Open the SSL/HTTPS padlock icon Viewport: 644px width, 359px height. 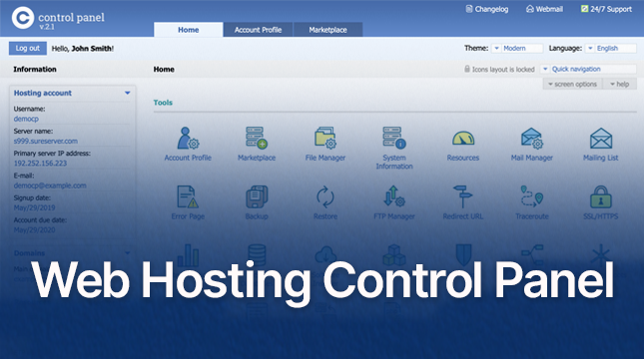601,196
